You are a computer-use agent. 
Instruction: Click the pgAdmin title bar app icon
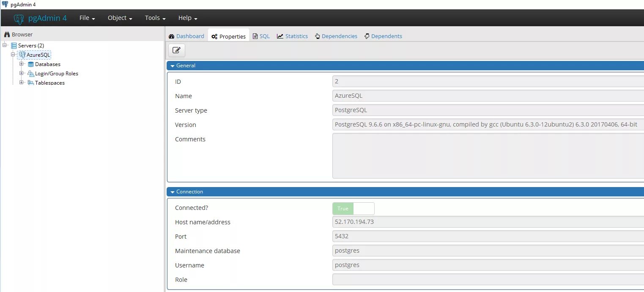pos(5,4)
